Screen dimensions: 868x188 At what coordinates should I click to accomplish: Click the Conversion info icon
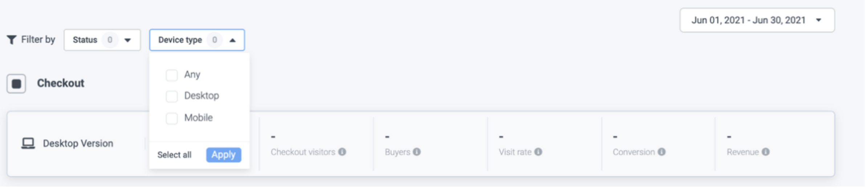pyautogui.click(x=662, y=152)
